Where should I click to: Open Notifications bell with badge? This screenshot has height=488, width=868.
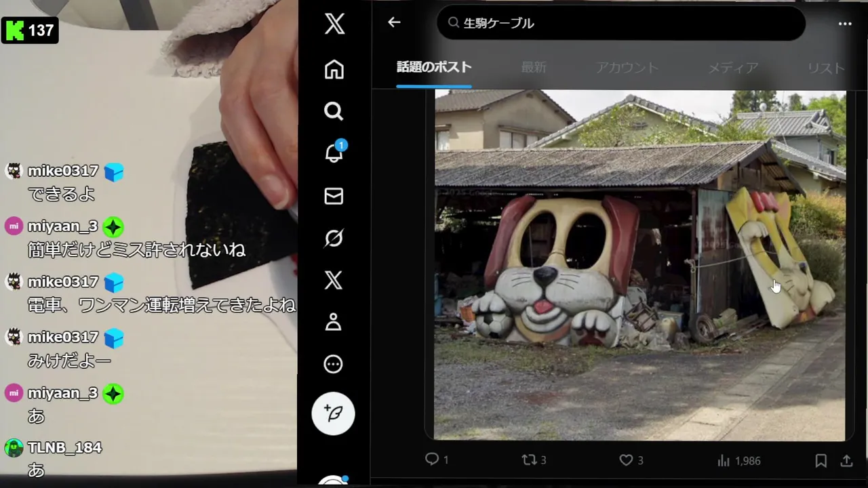tap(334, 152)
